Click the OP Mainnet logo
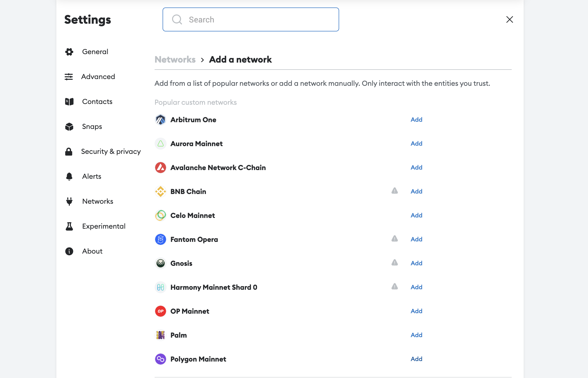The image size is (588, 378). (160, 311)
